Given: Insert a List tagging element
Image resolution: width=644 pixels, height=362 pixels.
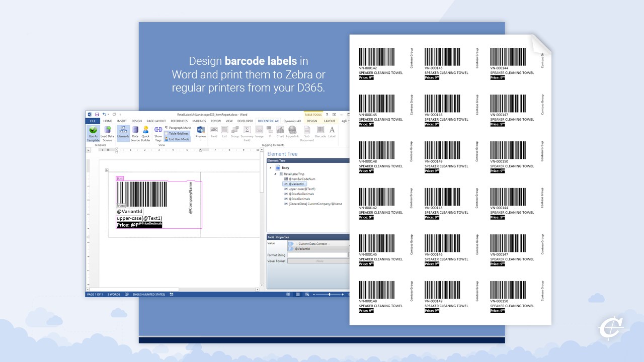Looking at the screenshot, I should tap(224, 132).
